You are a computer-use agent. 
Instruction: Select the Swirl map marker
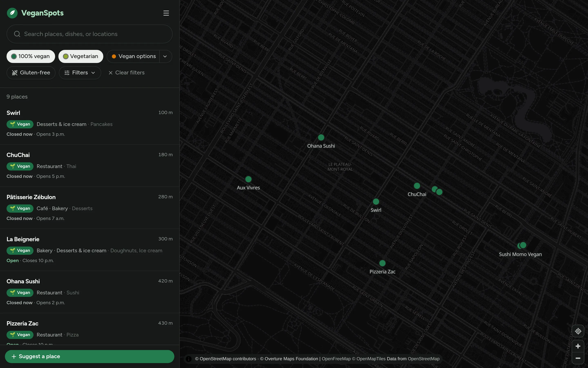(376, 202)
